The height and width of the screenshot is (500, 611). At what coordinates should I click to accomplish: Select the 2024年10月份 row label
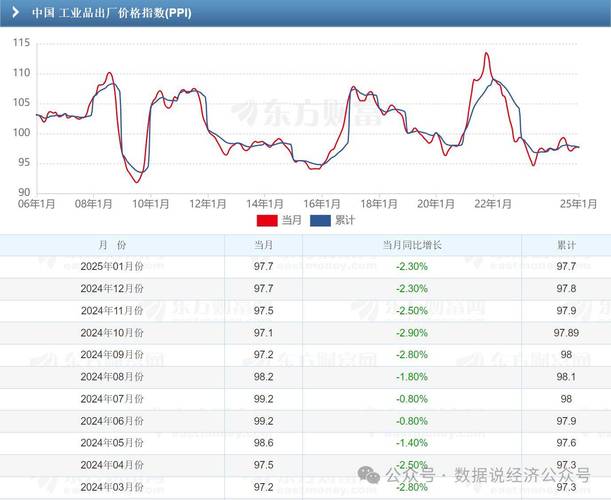pyautogui.click(x=112, y=333)
